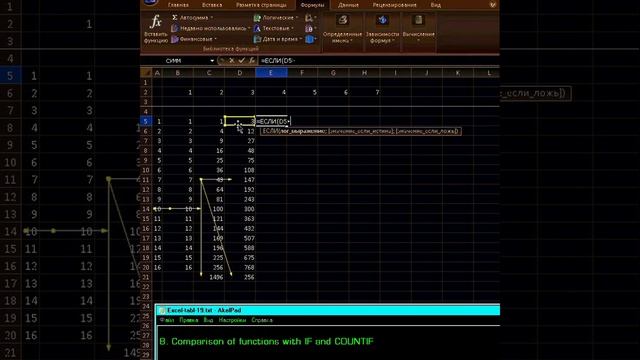Switch to the Вид ribbon tab
Image resolution: width=640 pixels, height=360 pixels.
click(x=436, y=5)
